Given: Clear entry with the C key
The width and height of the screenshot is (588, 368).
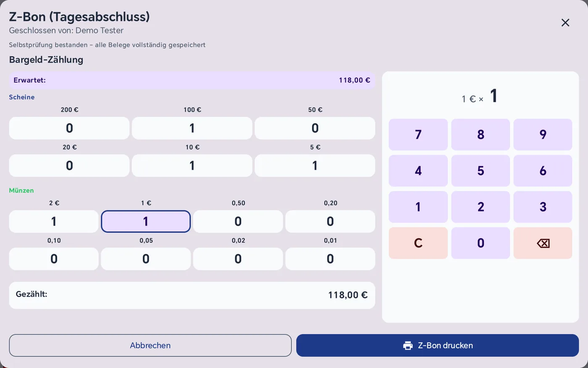Looking at the screenshot, I should pos(418,243).
